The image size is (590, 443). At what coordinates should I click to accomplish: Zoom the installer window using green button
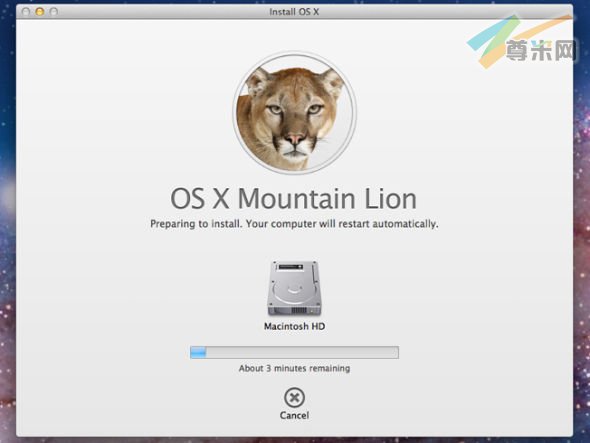point(53,12)
